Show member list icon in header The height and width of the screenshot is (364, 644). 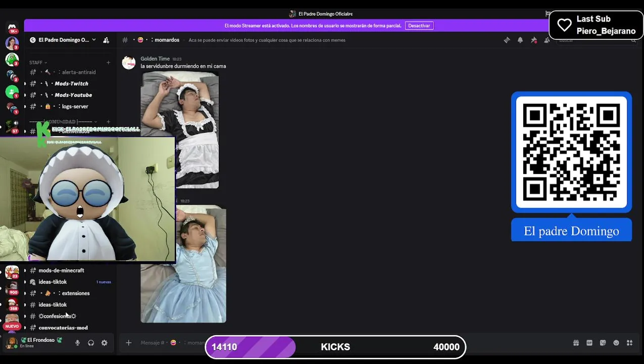point(547,40)
